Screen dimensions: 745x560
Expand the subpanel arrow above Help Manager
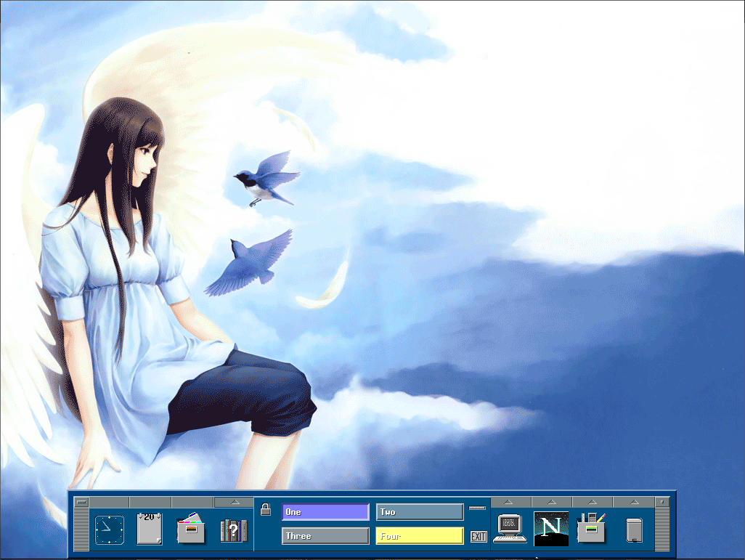coord(234,502)
